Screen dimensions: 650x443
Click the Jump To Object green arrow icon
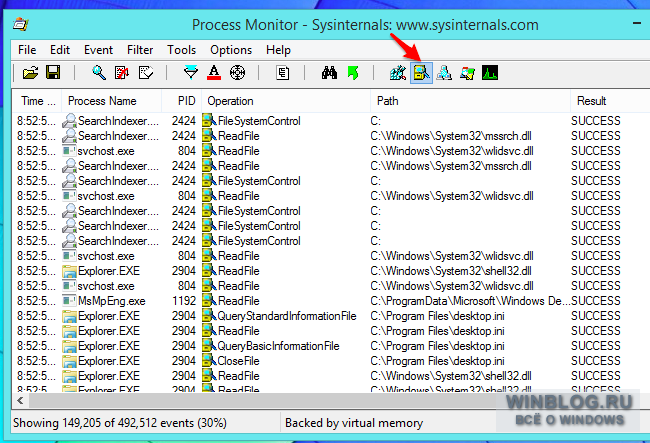353,73
